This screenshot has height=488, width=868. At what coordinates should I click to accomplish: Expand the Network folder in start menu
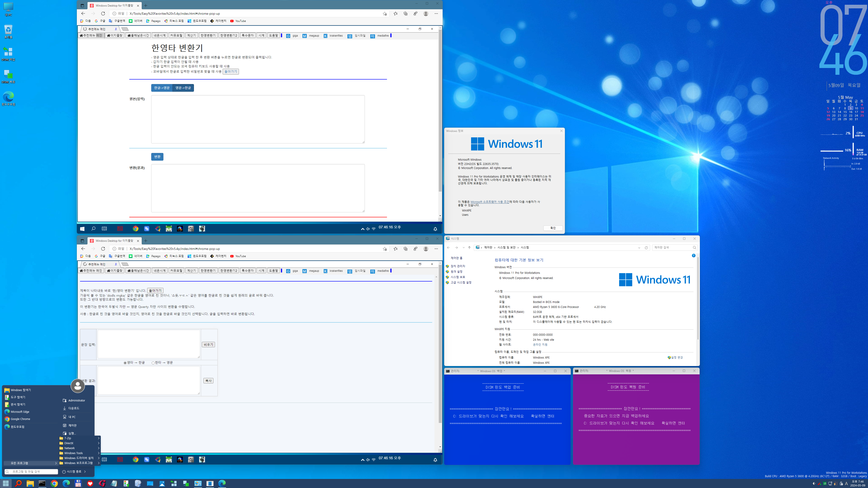80,448
